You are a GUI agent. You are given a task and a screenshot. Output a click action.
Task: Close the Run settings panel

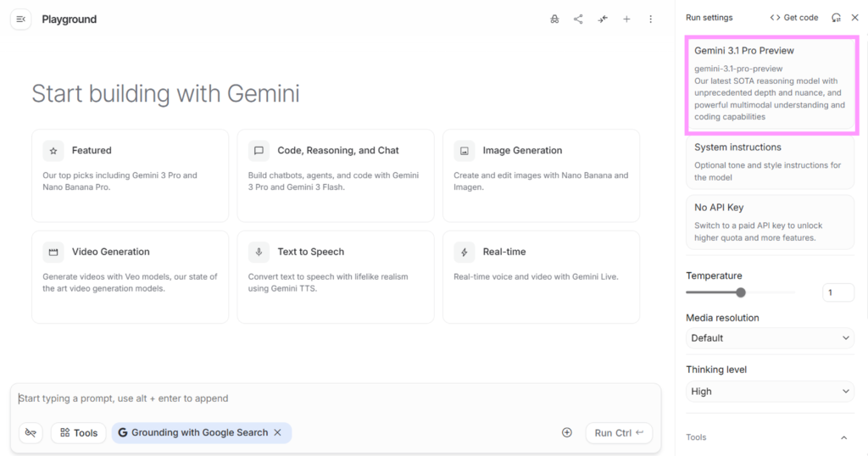coord(854,18)
